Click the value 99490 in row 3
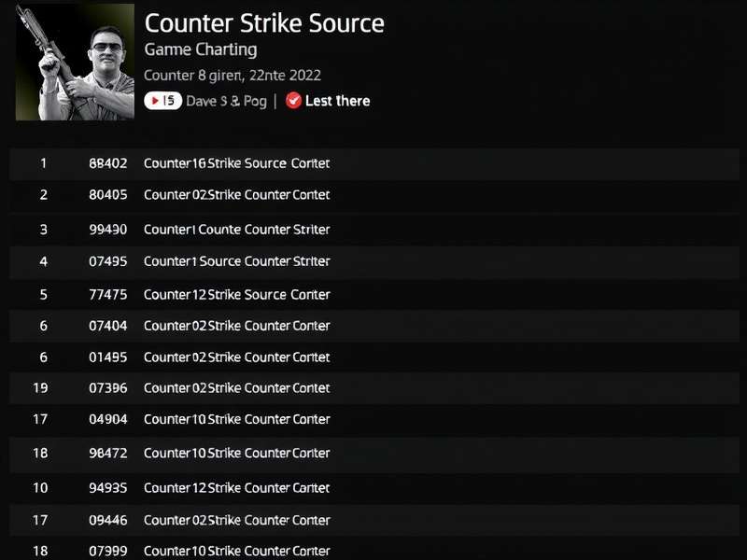This screenshot has height=560, width=747. [x=108, y=230]
